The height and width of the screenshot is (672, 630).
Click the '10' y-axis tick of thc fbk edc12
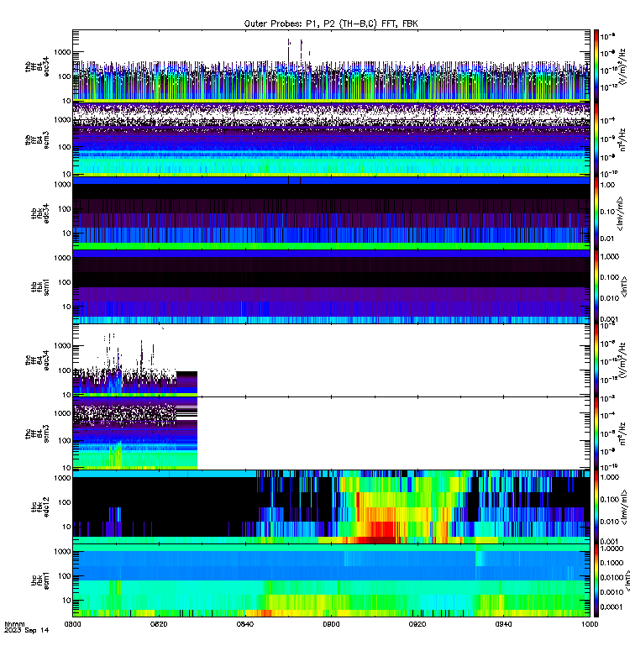(67, 527)
